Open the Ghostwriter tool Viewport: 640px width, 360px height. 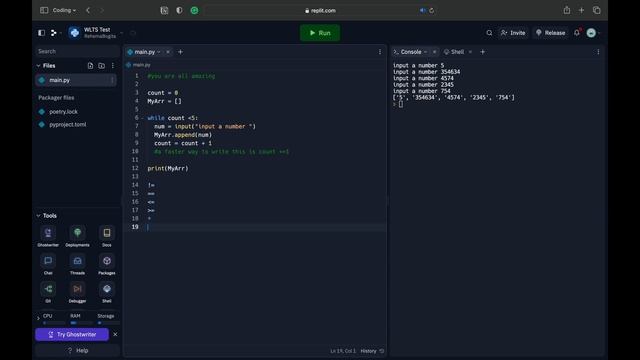[48, 236]
